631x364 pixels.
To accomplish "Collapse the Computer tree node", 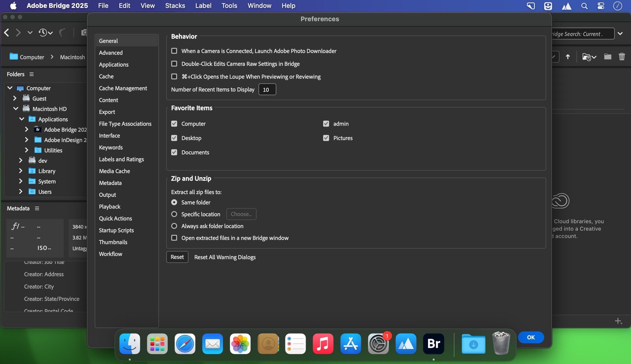I will pyautogui.click(x=10, y=88).
